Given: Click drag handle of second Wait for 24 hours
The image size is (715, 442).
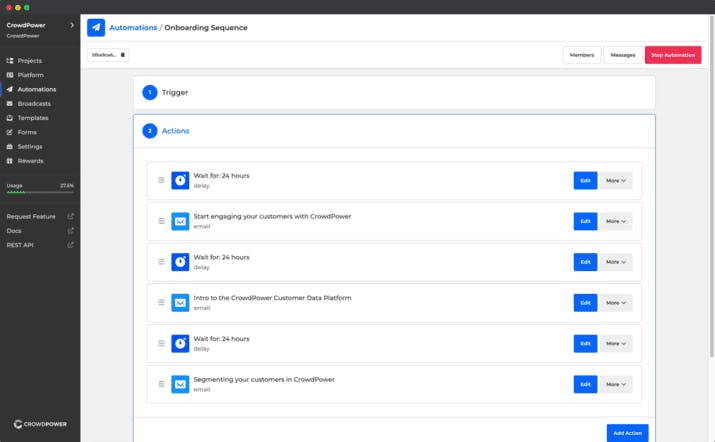Looking at the screenshot, I should tap(161, 262).
